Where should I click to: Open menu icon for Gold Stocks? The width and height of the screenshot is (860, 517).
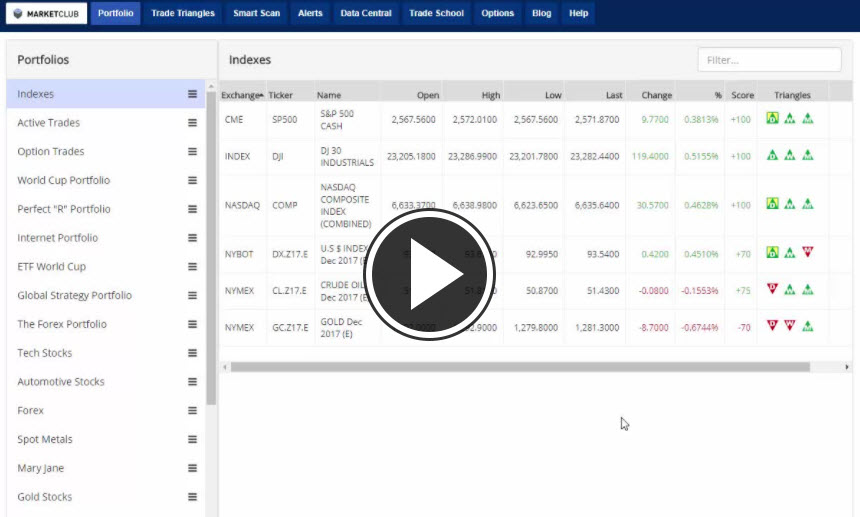[193, 497]
